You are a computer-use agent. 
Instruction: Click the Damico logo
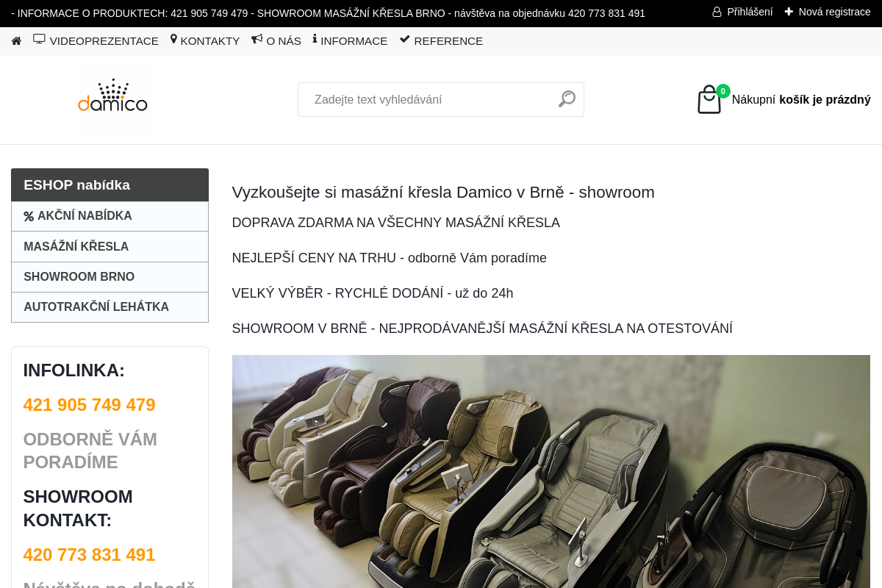point(112,99)
